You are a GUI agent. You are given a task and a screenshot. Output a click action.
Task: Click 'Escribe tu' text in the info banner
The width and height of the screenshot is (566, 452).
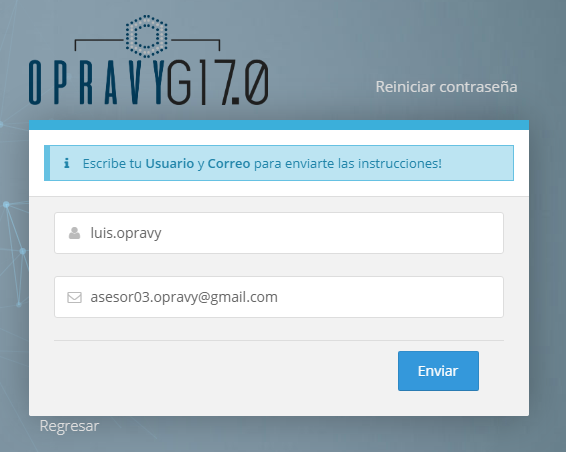tap(112, 164)
